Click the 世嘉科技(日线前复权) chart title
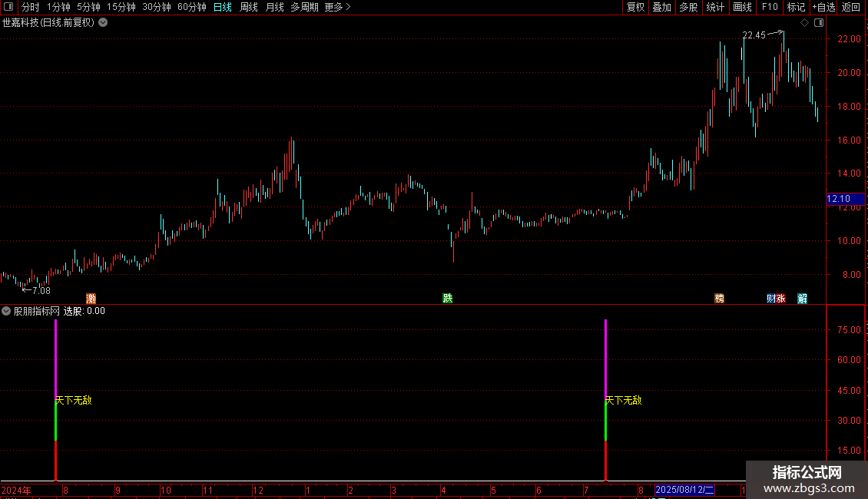 click(48, 23)
